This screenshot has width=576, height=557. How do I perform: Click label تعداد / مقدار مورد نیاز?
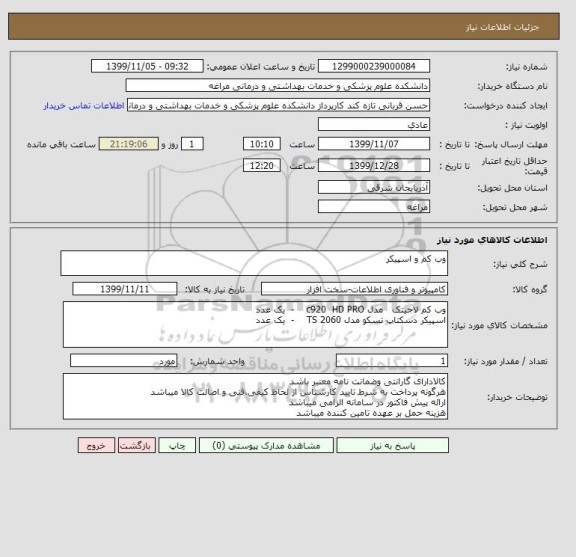pos(505,362)
